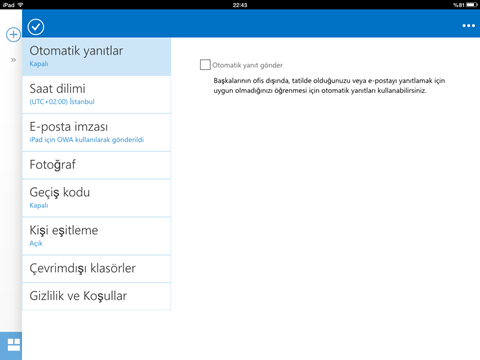Image resolution: width=480 pixels, height=360 pixels.
Task: Open Saat dilimi settings
Action: point(96,95)
